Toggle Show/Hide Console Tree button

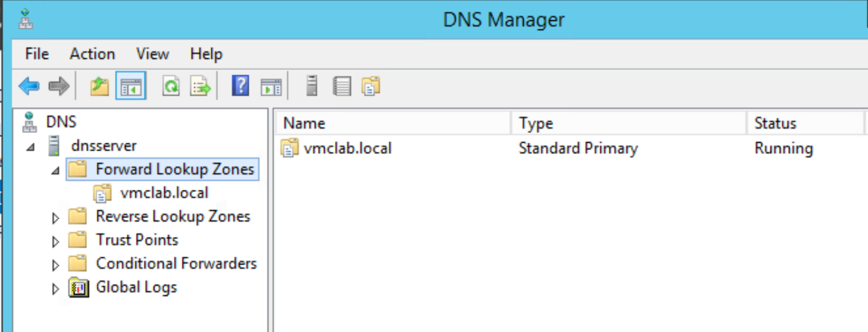click(131, 86)
